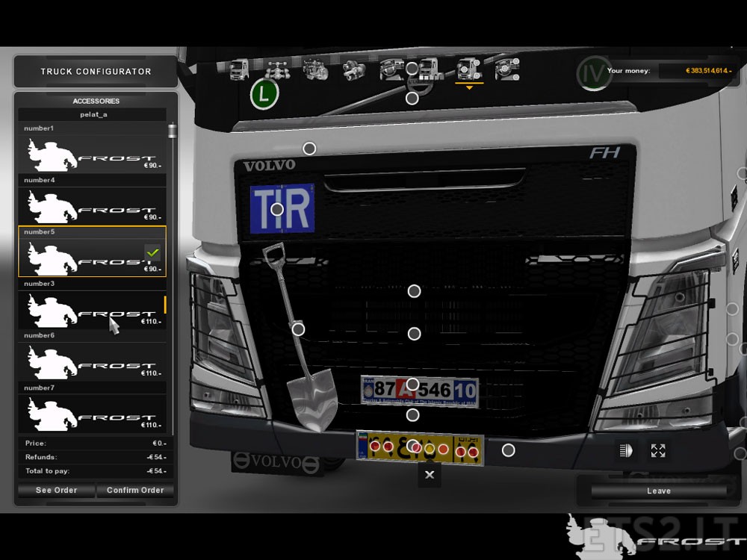Choose the number7 accessory thumbnail
The width and height of the screenshot is (747, 560).
click(92, 414)
